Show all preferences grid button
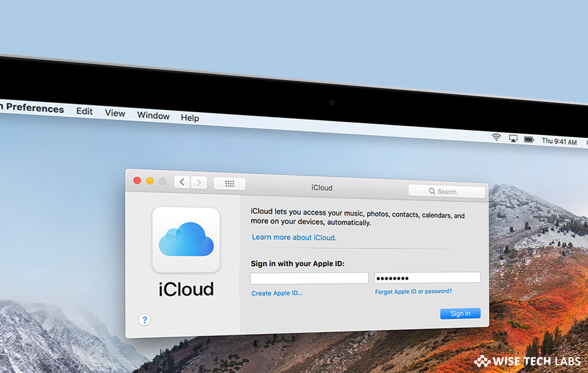This screenshot has height=373, width=588. [230, 183]
